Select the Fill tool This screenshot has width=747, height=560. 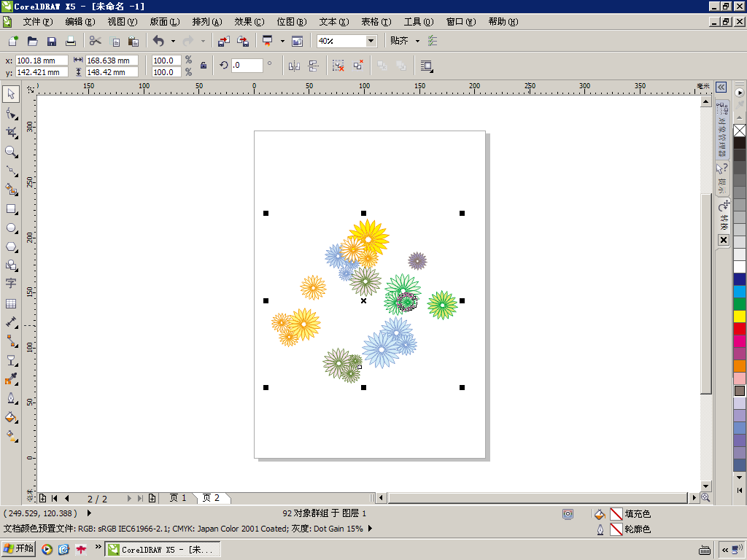pyautogui.click(x=11, y=417)
